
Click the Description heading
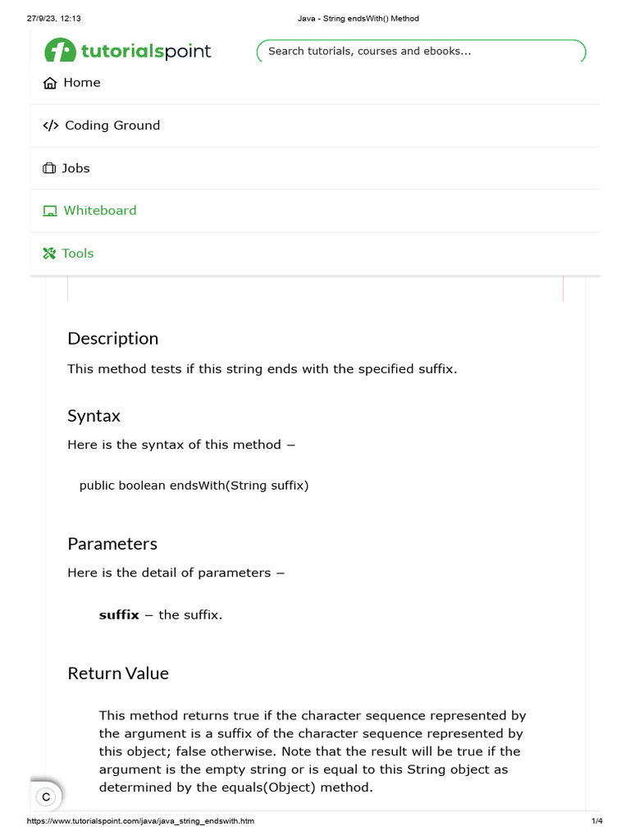tap(113, 339)
